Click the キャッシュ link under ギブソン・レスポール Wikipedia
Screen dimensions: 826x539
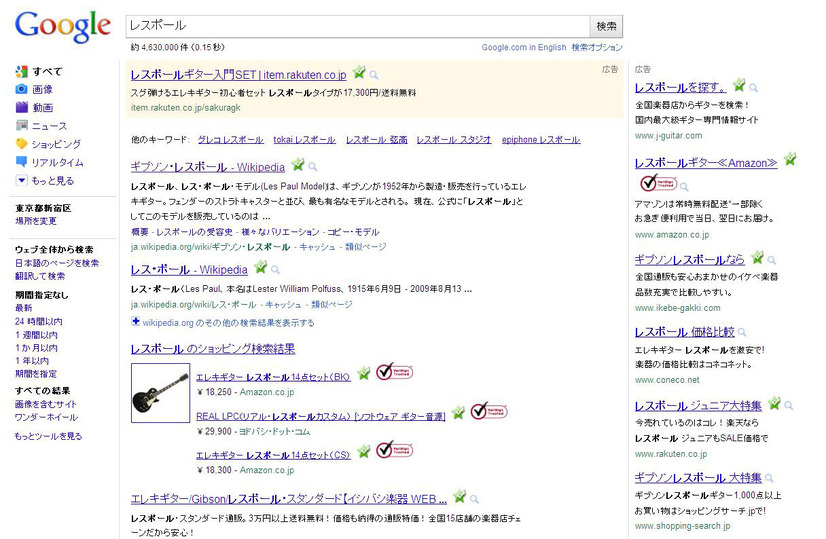(317, 247)
